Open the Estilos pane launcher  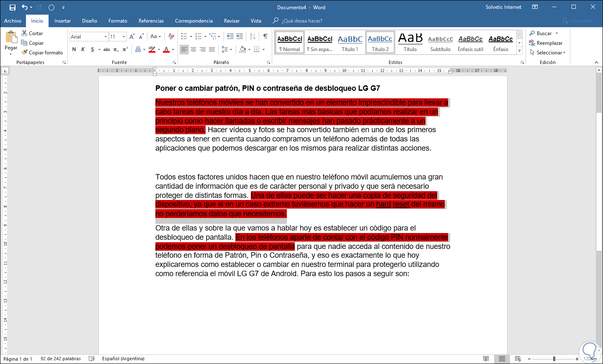tap(522, 63)
